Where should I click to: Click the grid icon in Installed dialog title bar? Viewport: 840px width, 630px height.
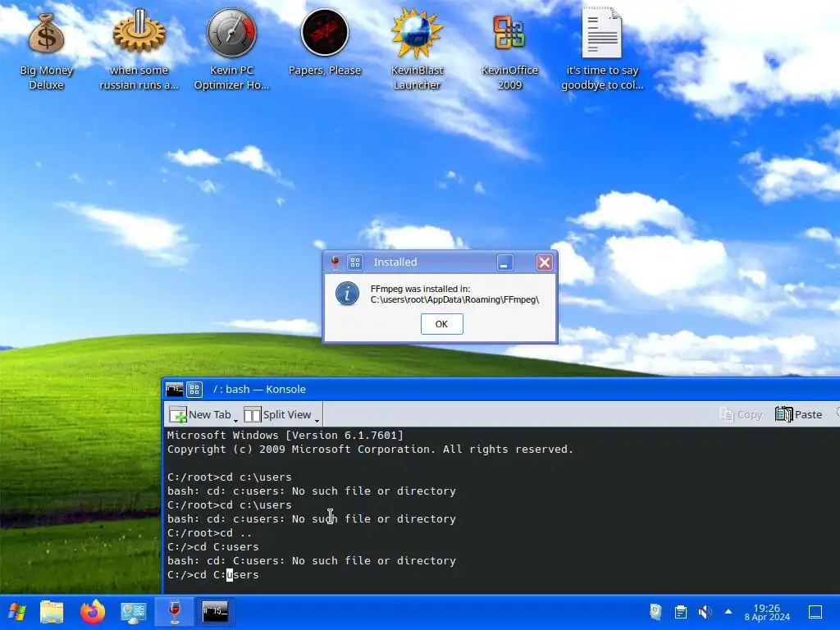point(355,262)
